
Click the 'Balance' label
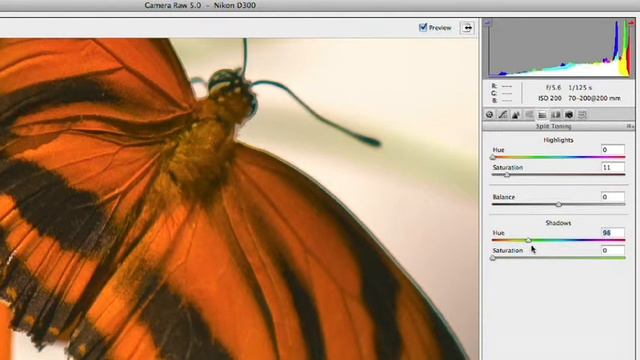pos(504,197)
